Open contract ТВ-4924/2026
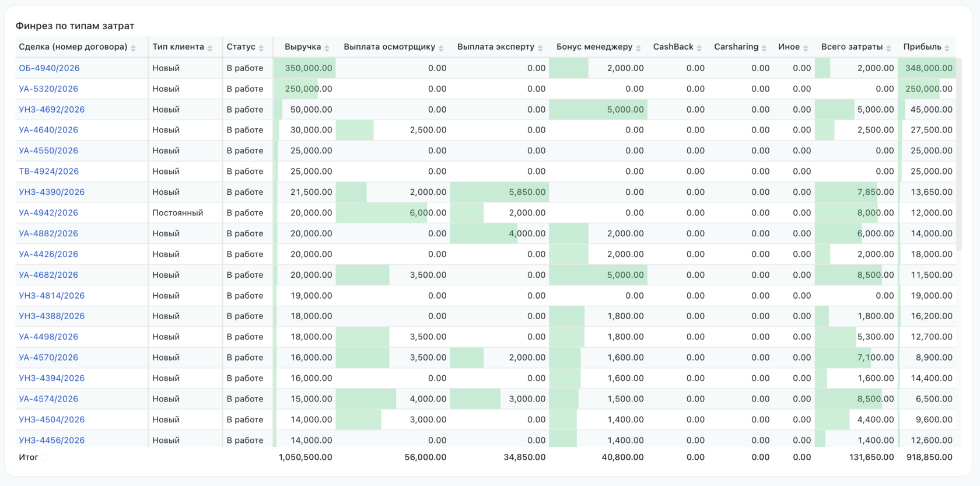980x486 pixels. tap(49, 172)
